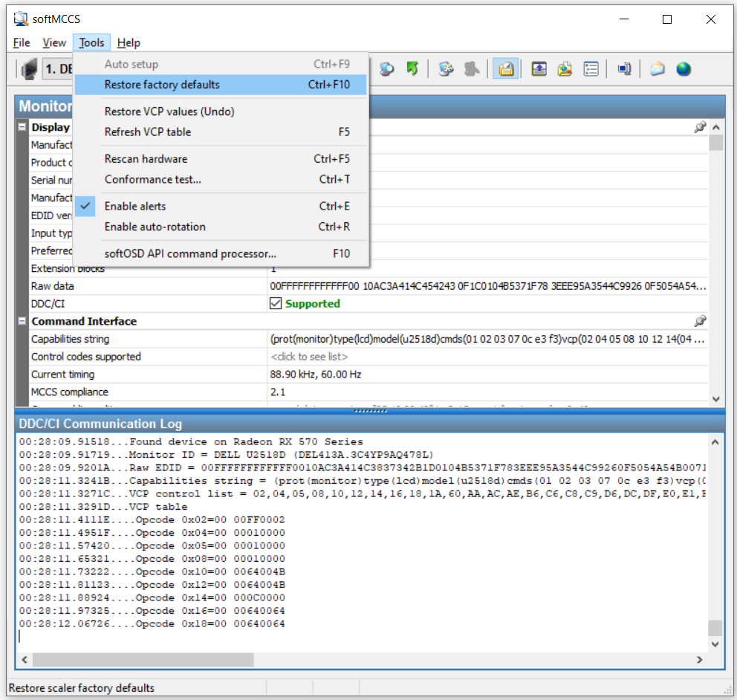Click the highlighted envelope icon in toolbar

click(x=506, y=69)
